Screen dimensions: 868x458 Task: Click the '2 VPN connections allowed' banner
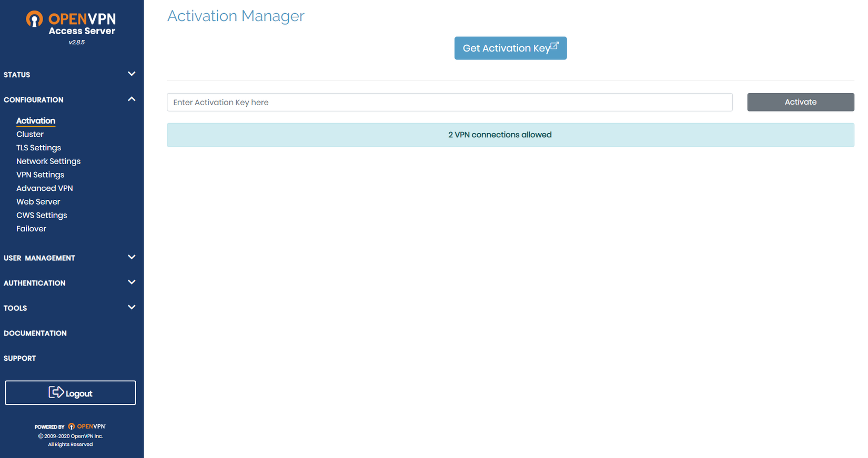click(x=510, y=135)
